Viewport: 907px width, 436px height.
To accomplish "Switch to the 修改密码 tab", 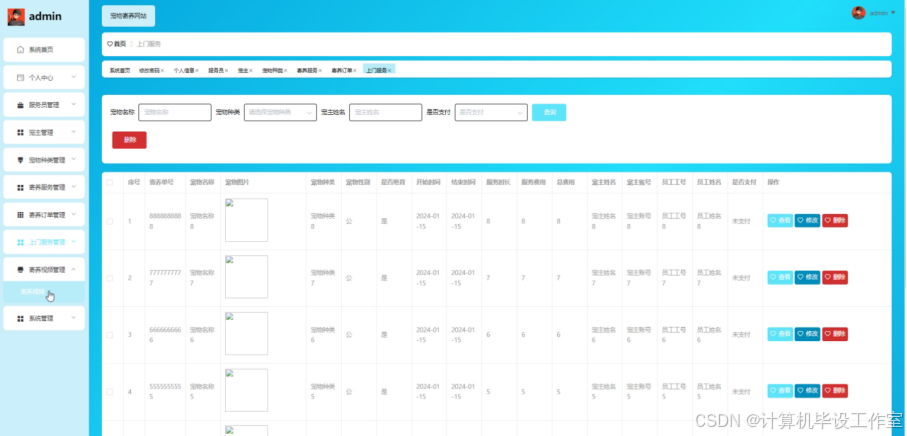I will pyautogui.click(x=149, y=71).
